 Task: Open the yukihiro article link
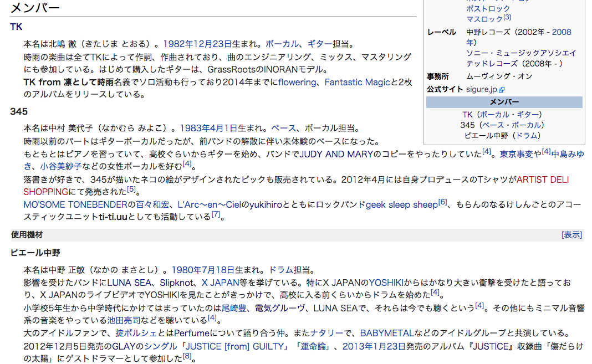266,205
